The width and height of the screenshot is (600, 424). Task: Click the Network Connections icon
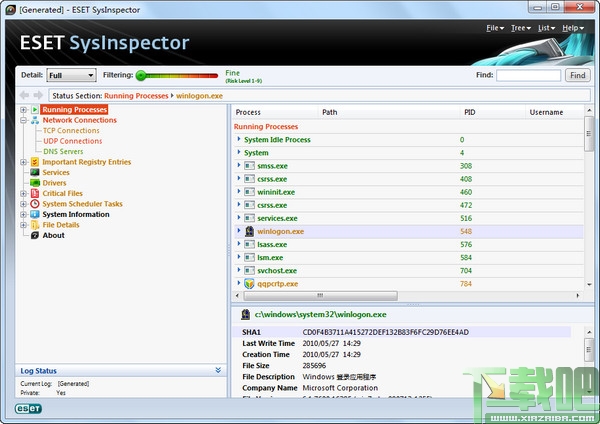(35, 120)
